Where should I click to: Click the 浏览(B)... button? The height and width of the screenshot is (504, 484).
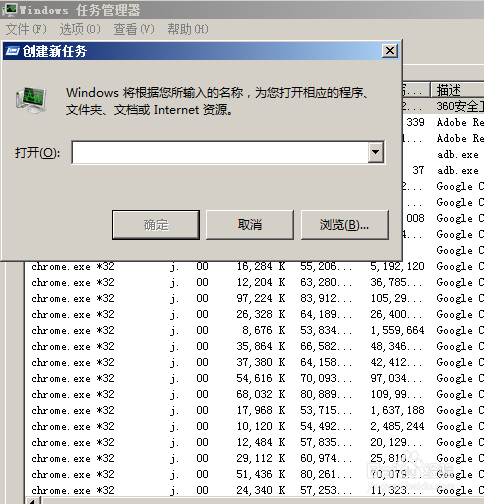[x=345, y=225]
